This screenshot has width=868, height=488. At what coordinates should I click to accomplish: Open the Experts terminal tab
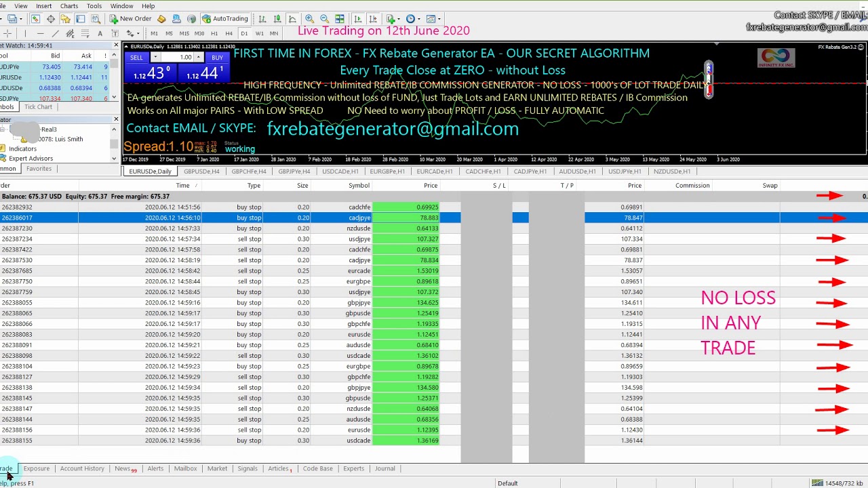(x=353, y=468)
